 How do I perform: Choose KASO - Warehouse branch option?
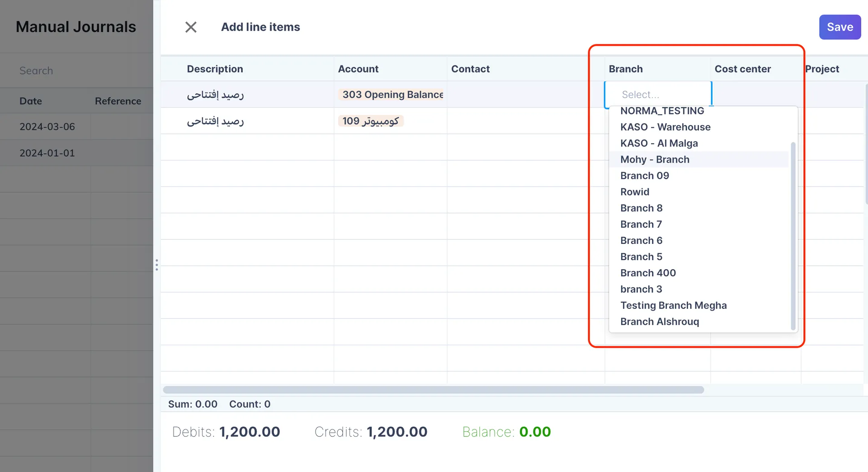pyautogui.click(x=665, y=127)
